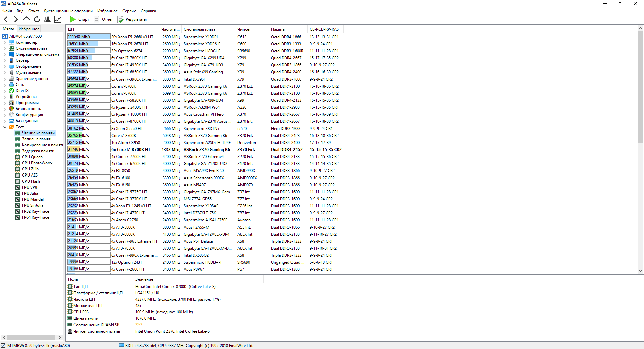Click the FPU Julia benchmark icon
Image resolution: width=644 pixels, height=349 pixels.
click(18, 193)
